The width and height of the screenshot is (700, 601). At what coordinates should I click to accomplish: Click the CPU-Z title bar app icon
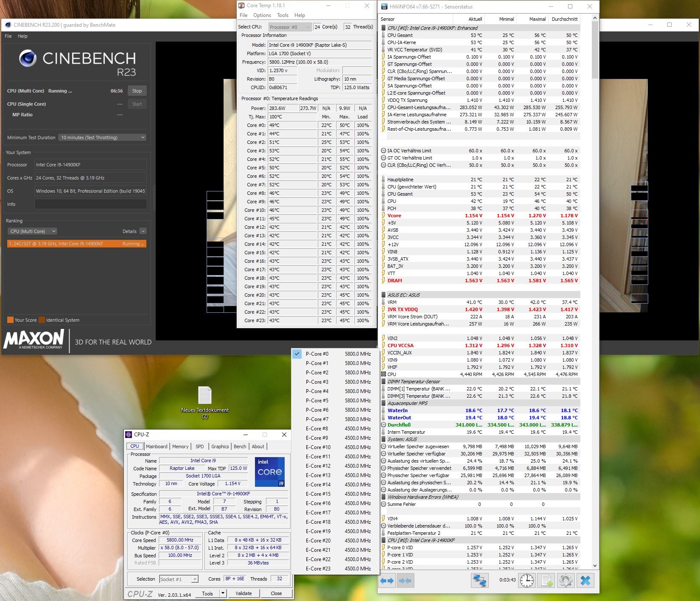click(129, 435)
